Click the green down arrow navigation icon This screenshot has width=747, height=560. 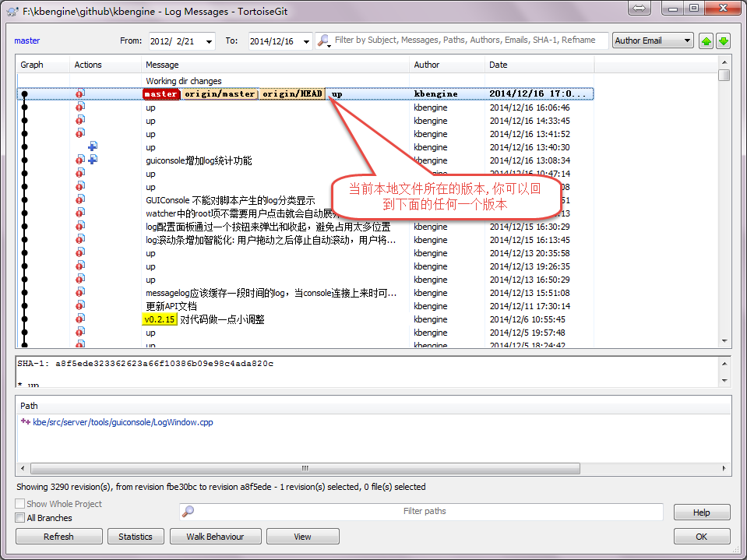click(723, 41)
